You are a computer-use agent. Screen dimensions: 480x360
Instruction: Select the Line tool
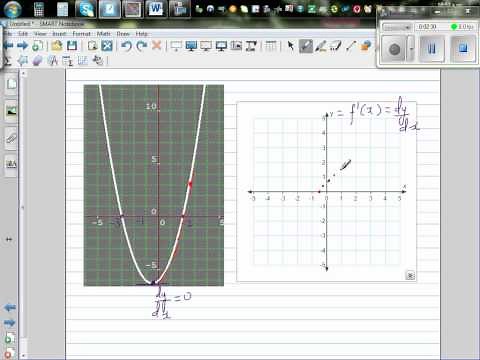(350, 46)
